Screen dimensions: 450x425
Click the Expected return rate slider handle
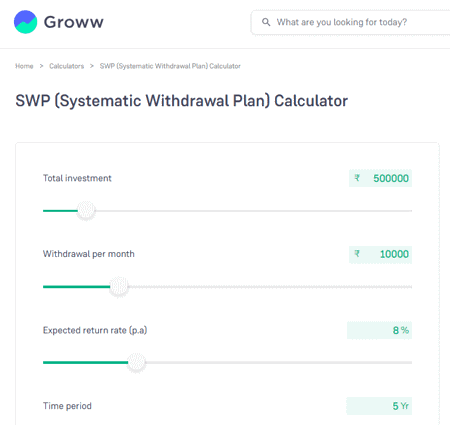pos(137,362)
